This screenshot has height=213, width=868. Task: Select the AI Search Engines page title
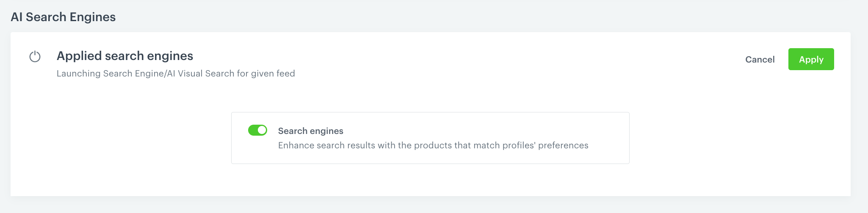click(x=63, y=17)
